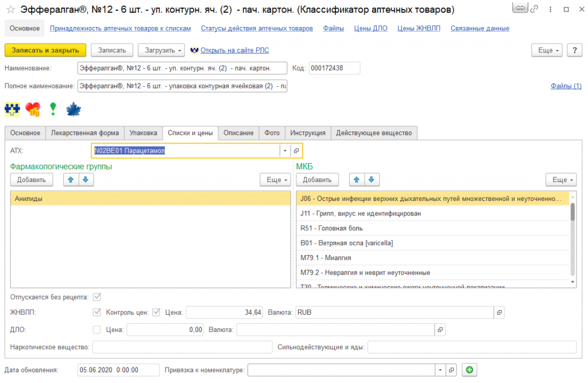Move MKB item down with arrow

(x=372, y=180)
